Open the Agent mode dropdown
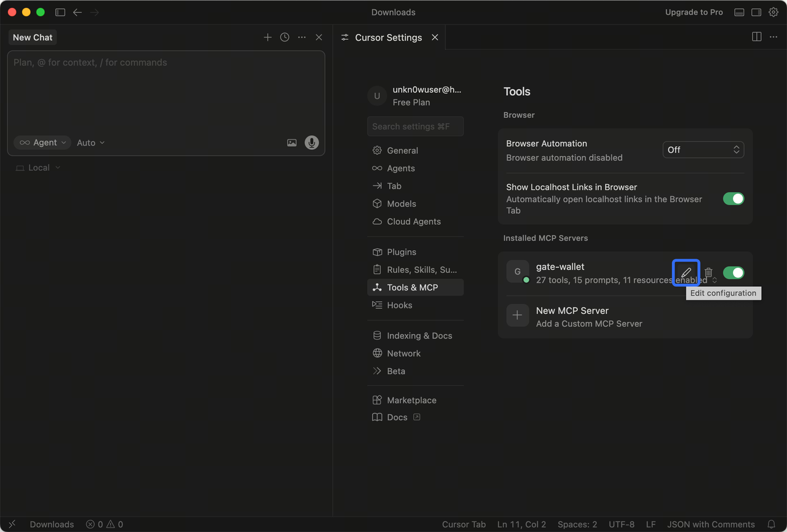This screenshot has height=532, width=787. coord(42,143)
